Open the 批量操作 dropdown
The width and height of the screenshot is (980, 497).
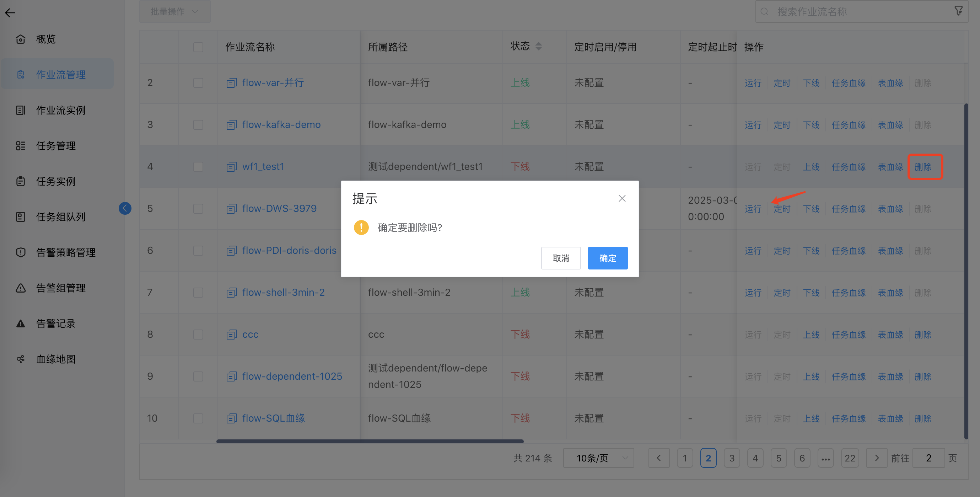(x=174, y=11)
